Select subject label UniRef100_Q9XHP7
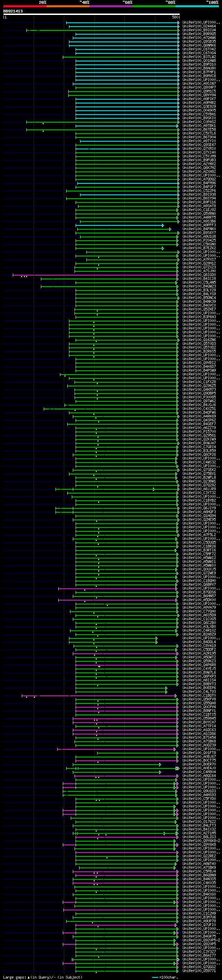This screenshot has height=980, width=222. 199,88
